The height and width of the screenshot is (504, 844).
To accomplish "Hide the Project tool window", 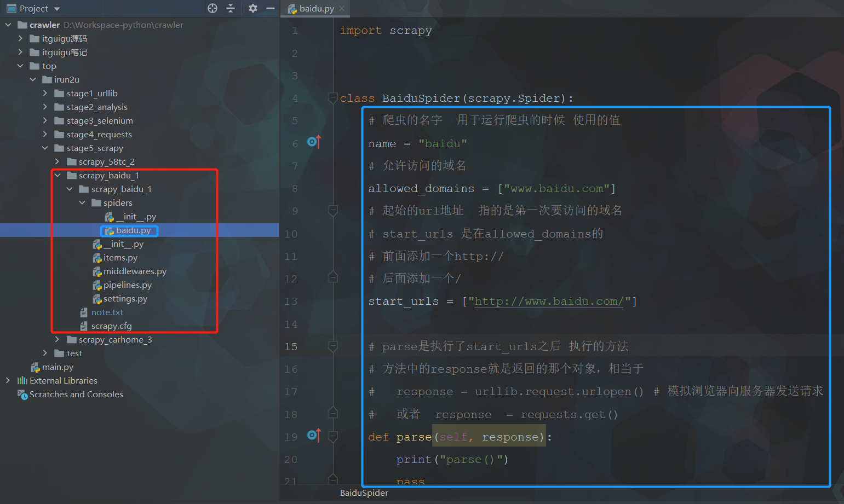I will (x=270, y=8).
